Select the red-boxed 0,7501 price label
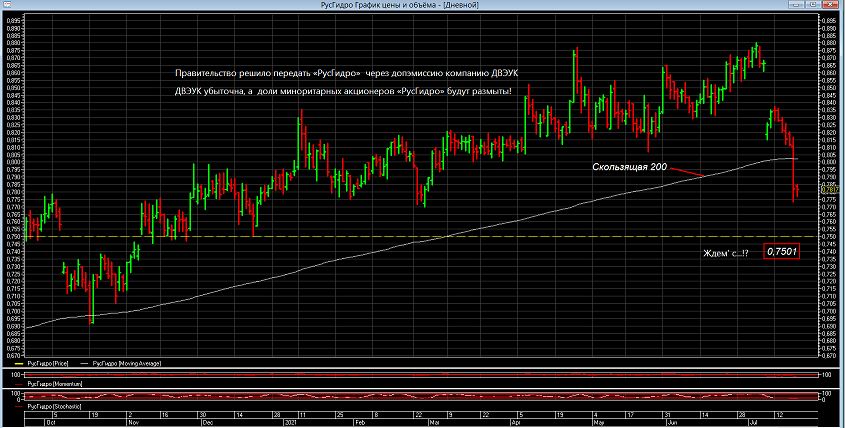Image resolution: width=845 pixels, height=428 pixels. [x=781, y=251]
